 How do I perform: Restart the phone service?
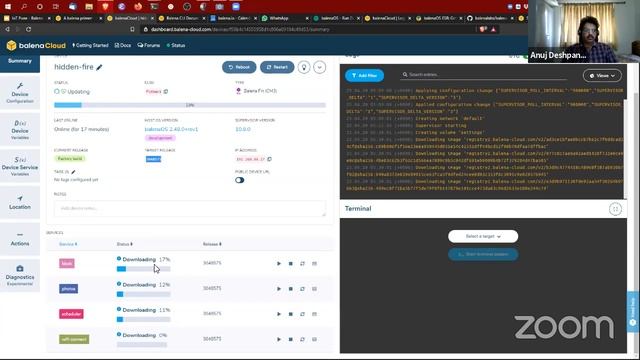pyautogui.click(x=302, y=289)
